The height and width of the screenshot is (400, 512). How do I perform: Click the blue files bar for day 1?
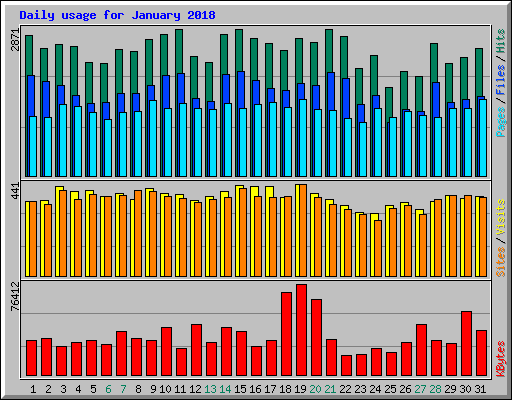[31, 96]
